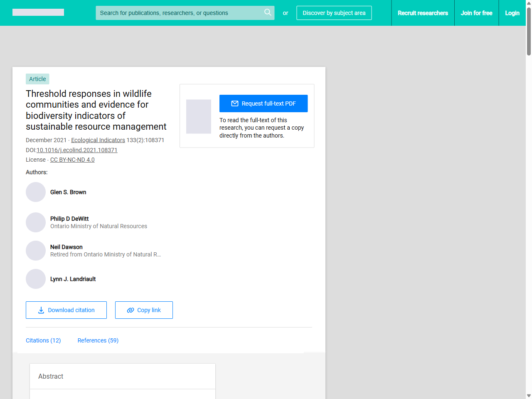
Task: Click the site logo in the top bar
Action: [38, 12]
